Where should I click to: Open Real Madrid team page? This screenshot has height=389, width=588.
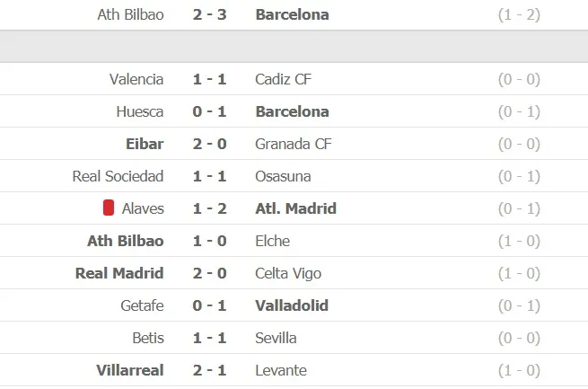[119, 273]
